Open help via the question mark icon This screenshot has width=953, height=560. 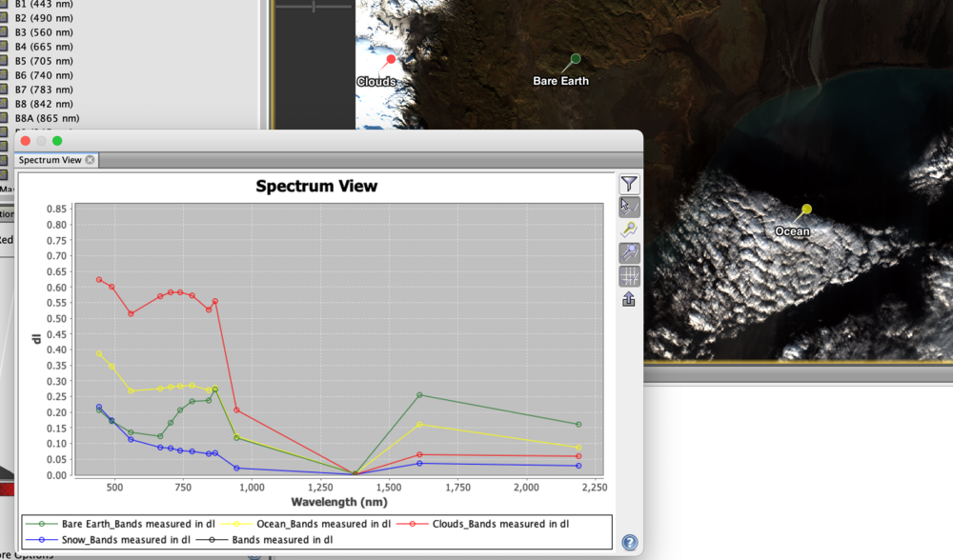[630, 543]
